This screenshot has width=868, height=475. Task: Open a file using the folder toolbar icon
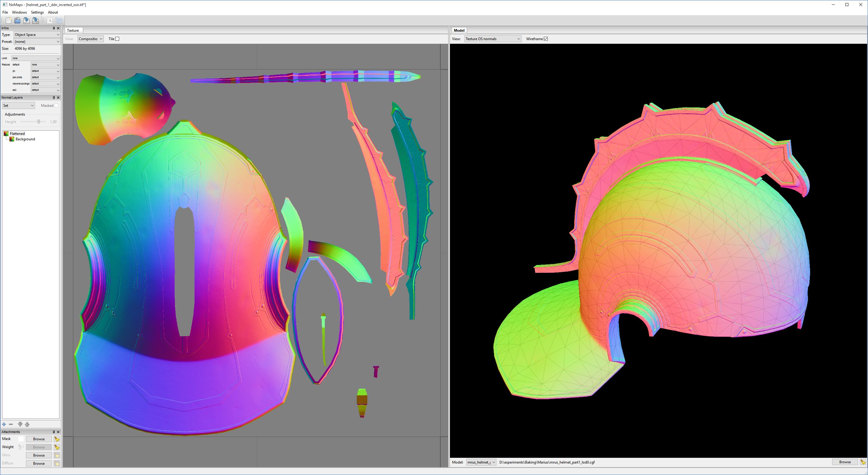(17, 20)
